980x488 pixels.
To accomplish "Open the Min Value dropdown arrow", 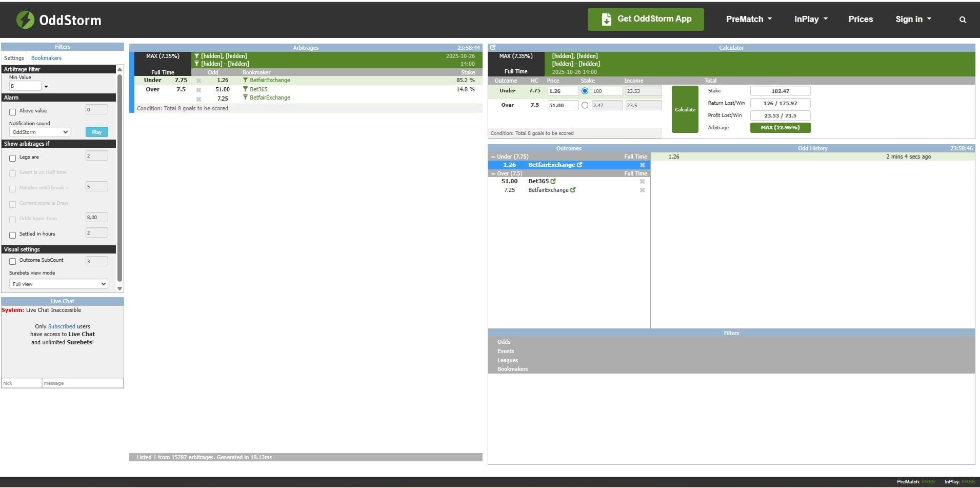I will coord(46,86).
